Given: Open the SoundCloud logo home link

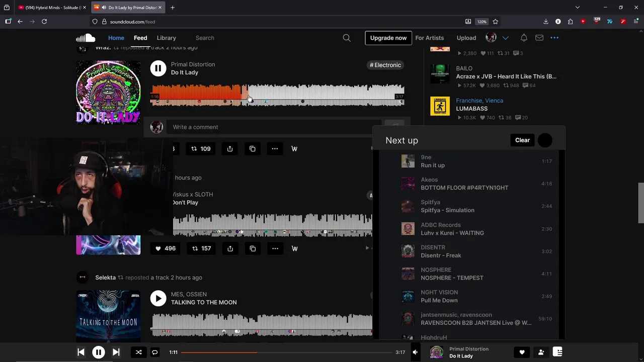Looking at the screenshot, I should click(86, 38).
